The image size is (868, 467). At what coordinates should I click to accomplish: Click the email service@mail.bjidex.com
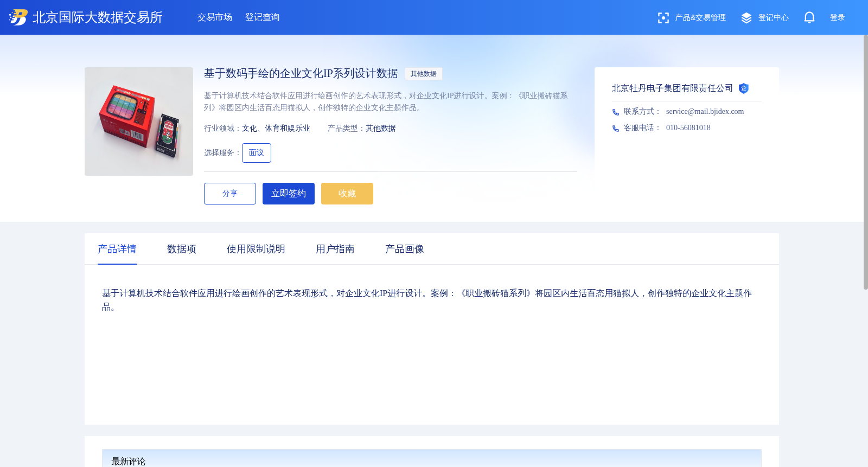pos(705,112)
